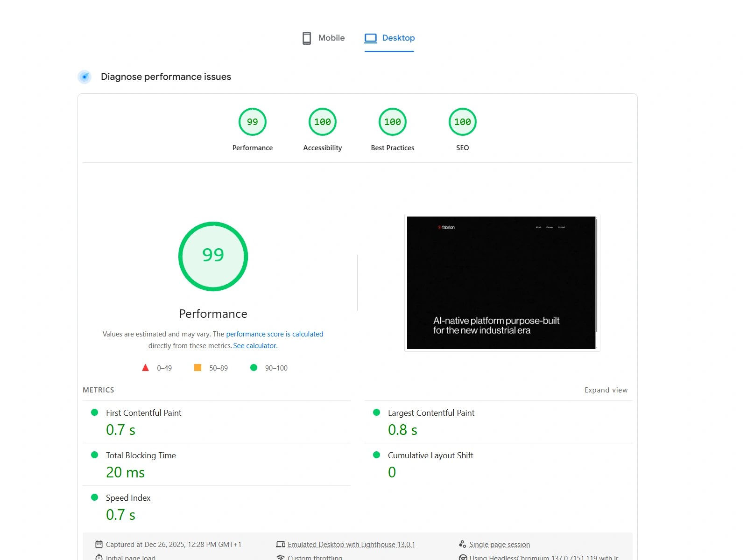Select the Desktop tab

click(389, 38)
